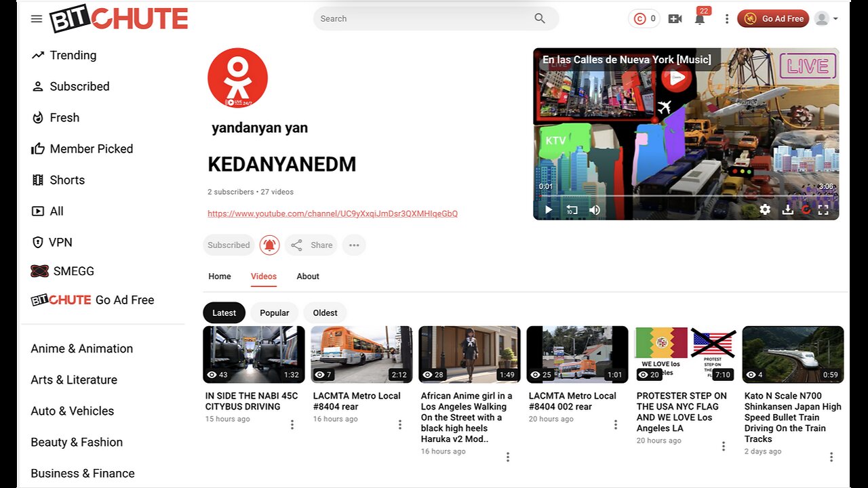Open Fresh videos in sidebar

[x=56, y=118]
